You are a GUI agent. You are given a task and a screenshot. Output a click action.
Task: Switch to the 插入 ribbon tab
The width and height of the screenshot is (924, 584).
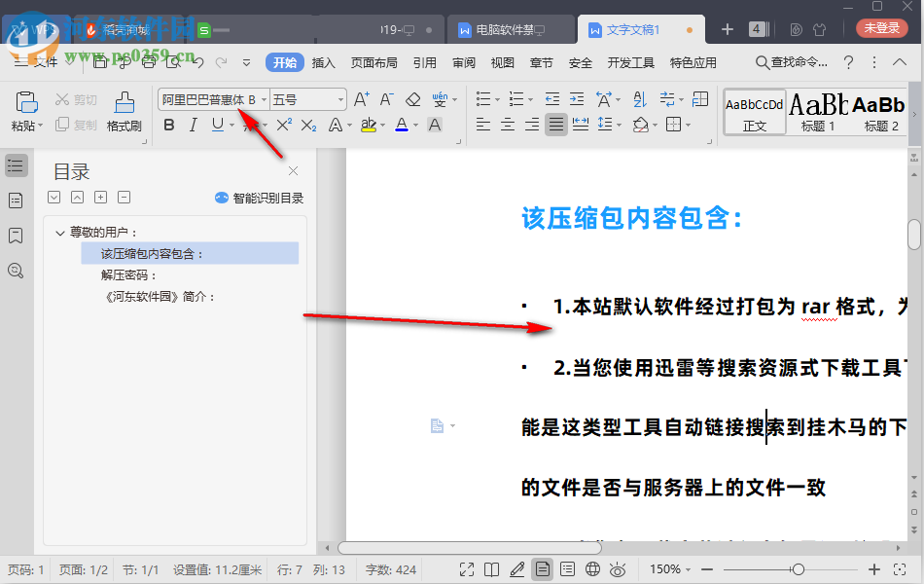(x=323, y=61)
